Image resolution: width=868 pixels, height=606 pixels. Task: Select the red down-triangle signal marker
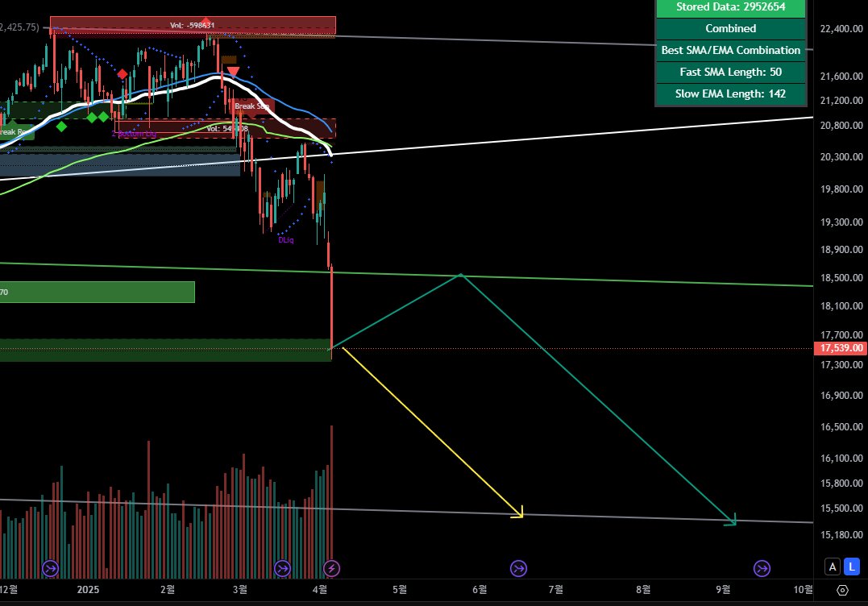click(x=233, y=72)
